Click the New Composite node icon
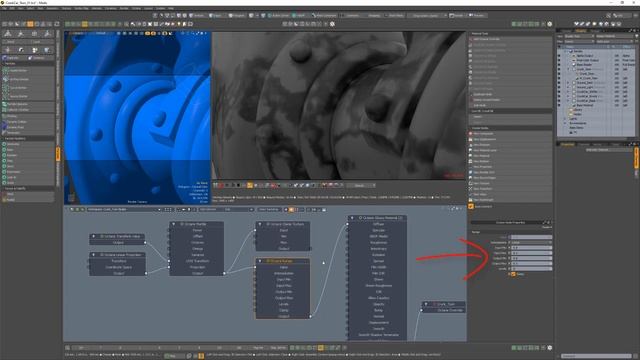This screenshot has height=360, width=640. (471, 133)
